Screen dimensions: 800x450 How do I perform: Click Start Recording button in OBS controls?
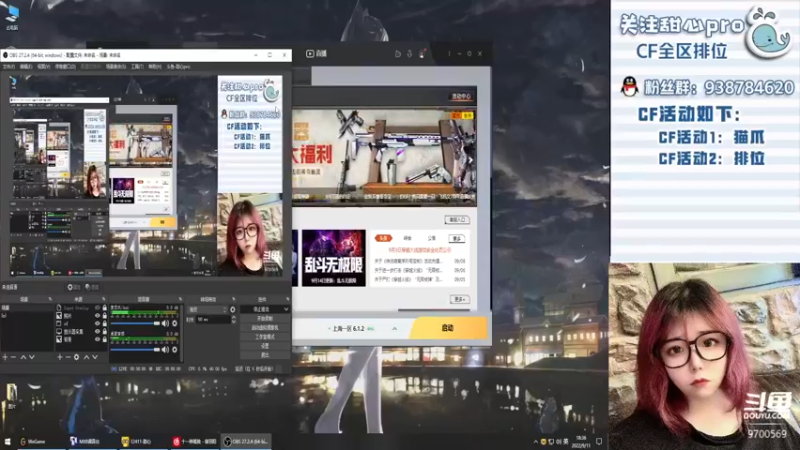coord(265,318)
